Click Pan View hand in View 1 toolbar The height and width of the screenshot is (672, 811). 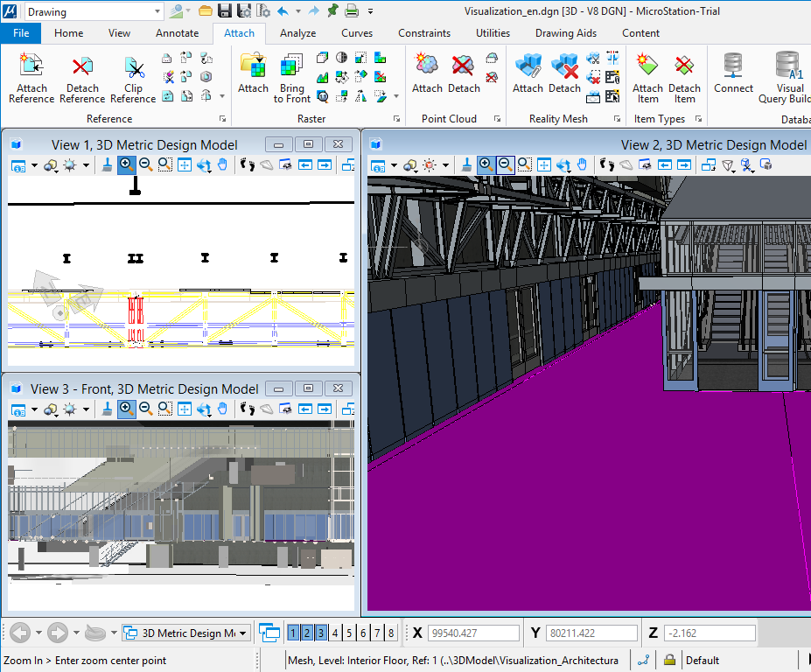[x=222, y=165]
